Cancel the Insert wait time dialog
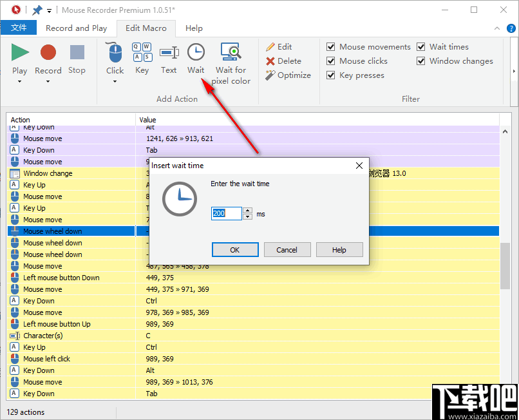This screenshot has width=519, height=420. [287, 249]
